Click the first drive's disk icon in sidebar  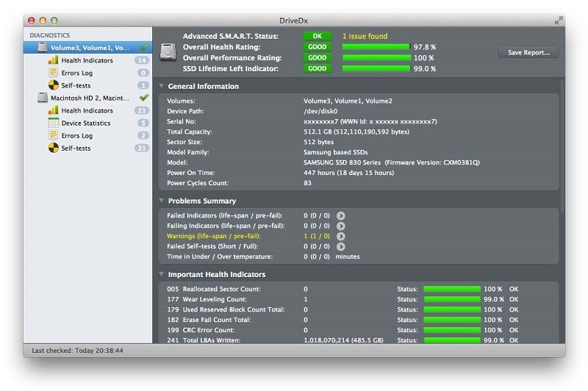pyautogui.click(x=43, y=47)
